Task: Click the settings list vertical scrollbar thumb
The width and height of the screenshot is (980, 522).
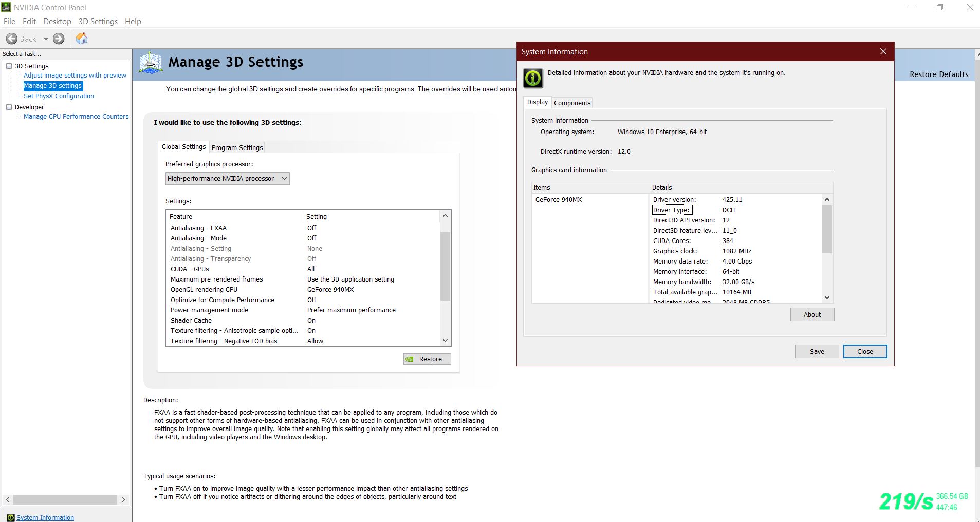Action: coord(445,266)
